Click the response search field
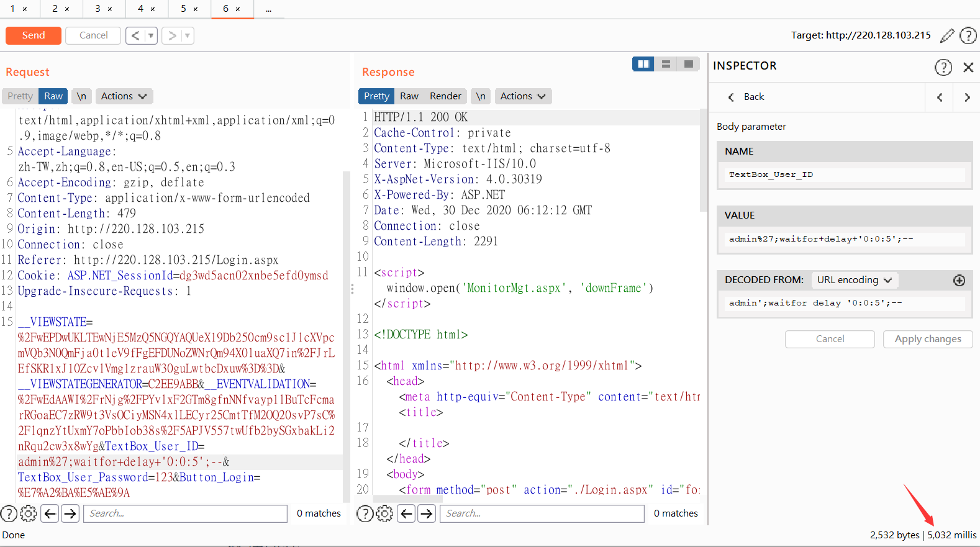 click(x=542, y=513)
